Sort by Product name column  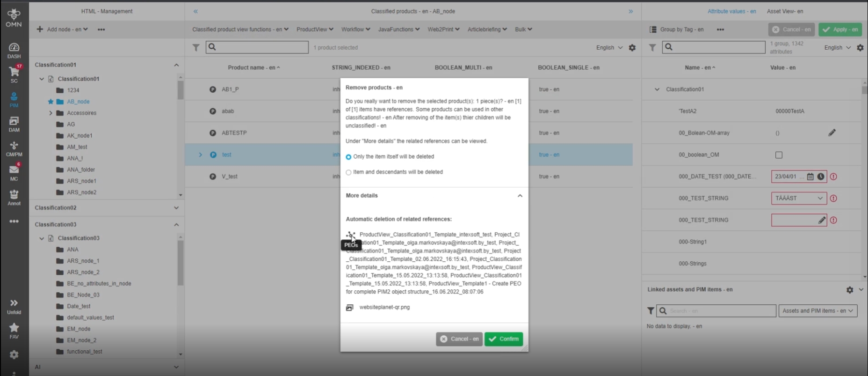pyautogui.click(x=254, y=68)
